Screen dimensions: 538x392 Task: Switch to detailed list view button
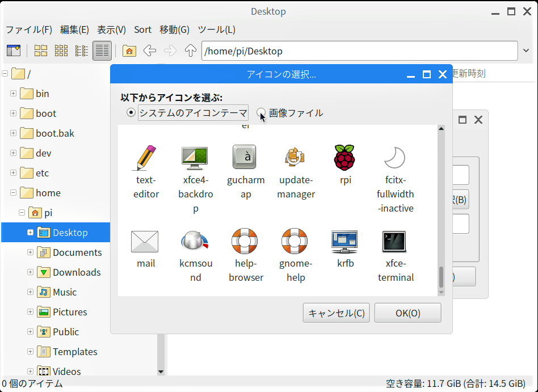click(x=102, y=51)
